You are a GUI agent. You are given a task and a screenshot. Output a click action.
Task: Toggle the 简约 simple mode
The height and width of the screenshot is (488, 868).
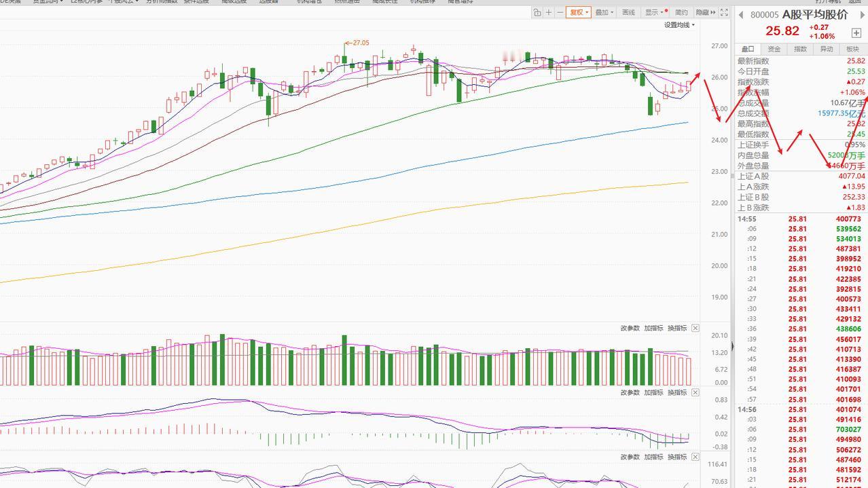click(x=681, y=12)
